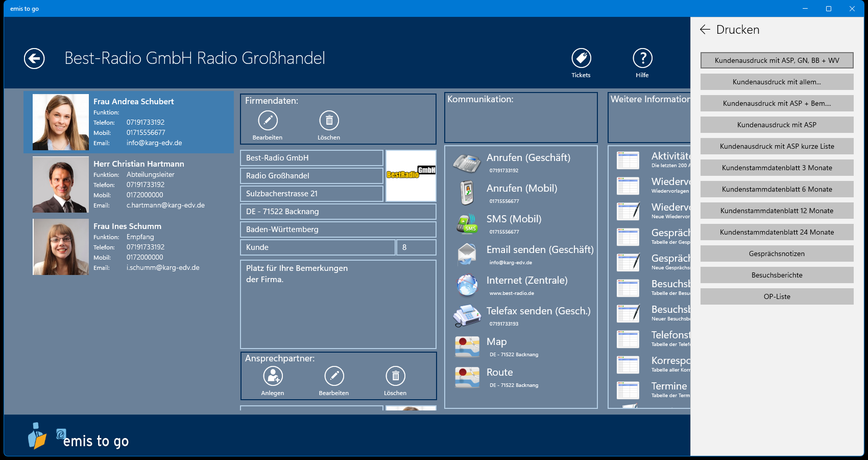Choose Kundenausdruck mit allem... print option
Screen dimensions: 868x460
pos(777,82)
